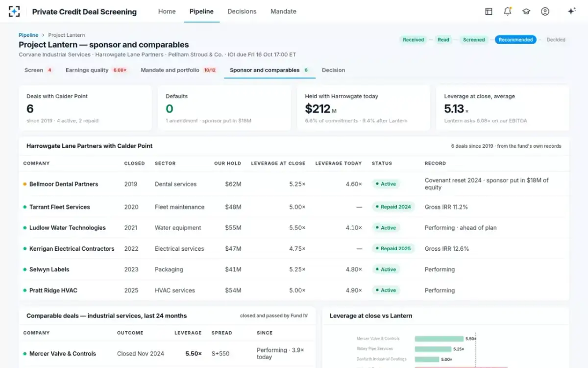Open the Held with Harrowgate today card
The height and width of the screenshot is (368, 588).
(364, 108)
